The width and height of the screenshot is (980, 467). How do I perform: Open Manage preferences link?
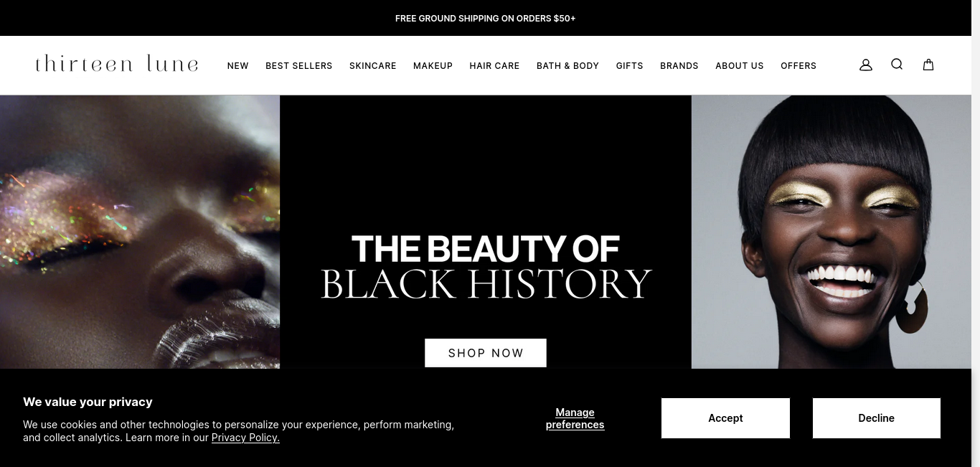click(x=575, y=418)
